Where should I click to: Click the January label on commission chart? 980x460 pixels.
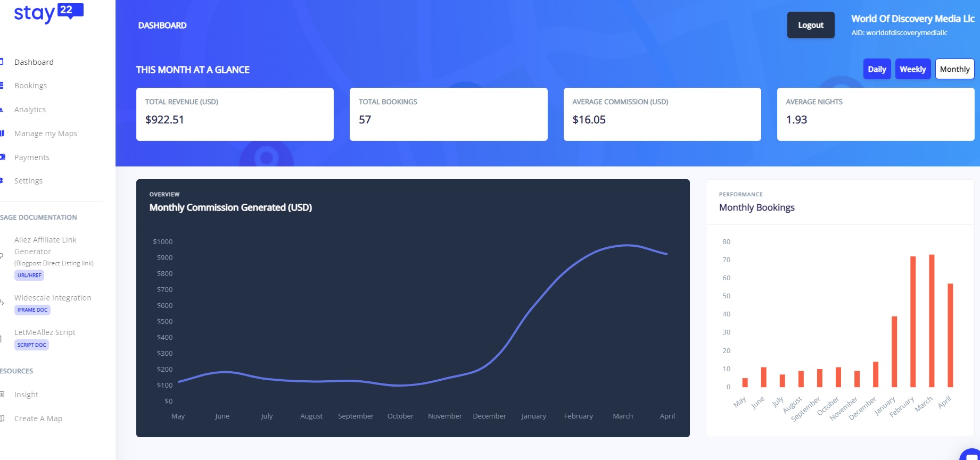point(533,416)
